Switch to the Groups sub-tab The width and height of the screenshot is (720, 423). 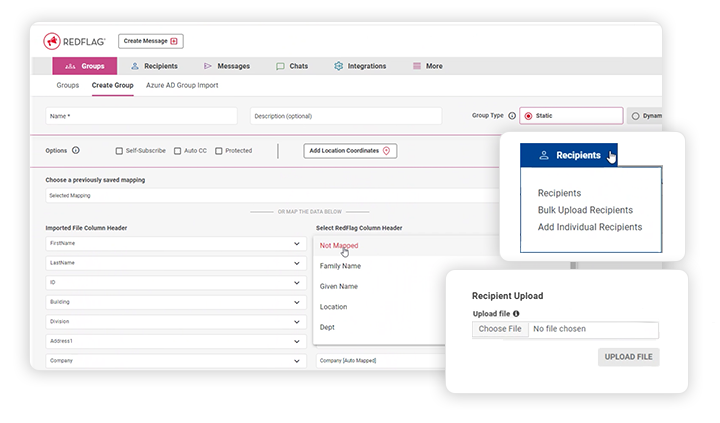[68, 85]
